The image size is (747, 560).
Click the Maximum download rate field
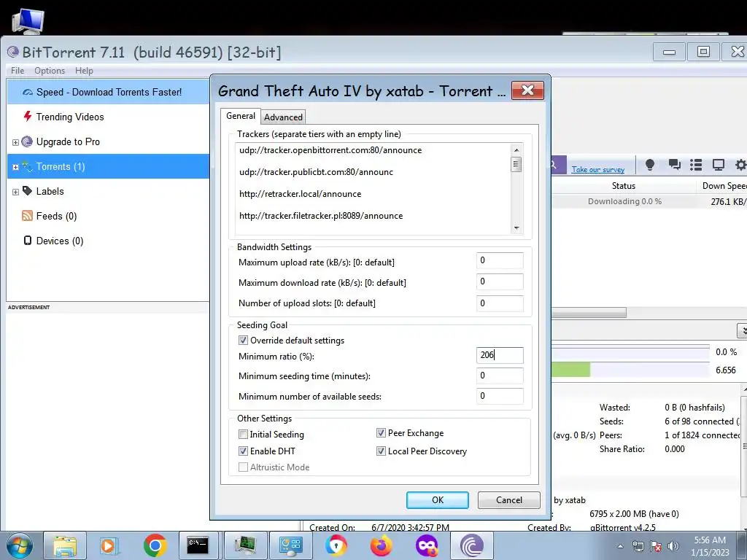pyautogui.click(x=500, y=281)
